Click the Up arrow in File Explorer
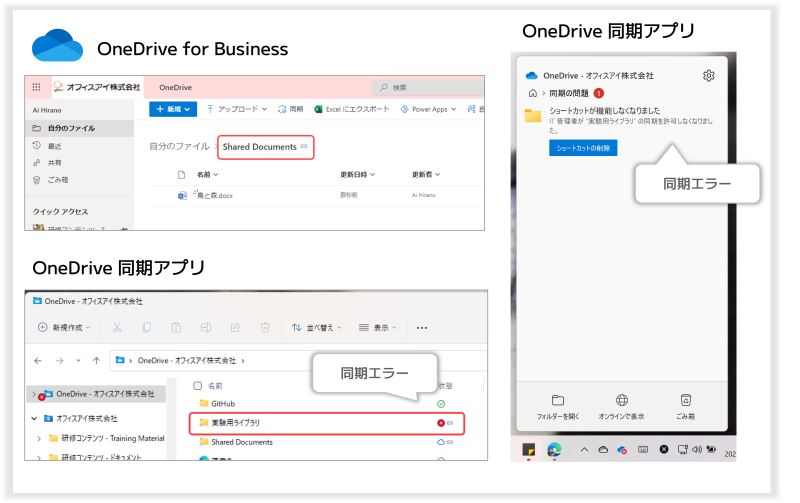Image resolution: width=800 pixels, height=503 pixels. pyautogui.click(x=96, y=361)
